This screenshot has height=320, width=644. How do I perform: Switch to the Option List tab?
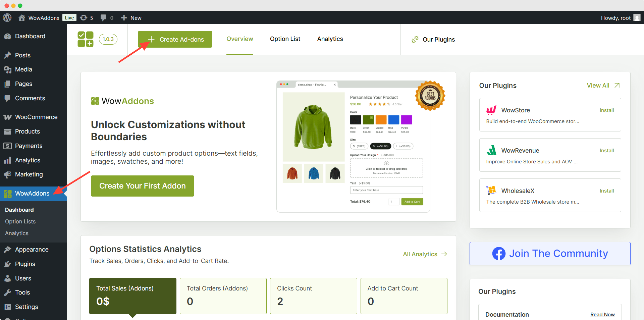pyautogui.click(x=285, y=39)
